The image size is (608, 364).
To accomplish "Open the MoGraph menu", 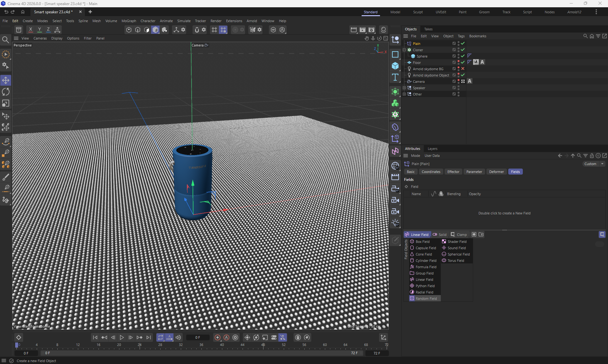I will click(x=129, y=21).
